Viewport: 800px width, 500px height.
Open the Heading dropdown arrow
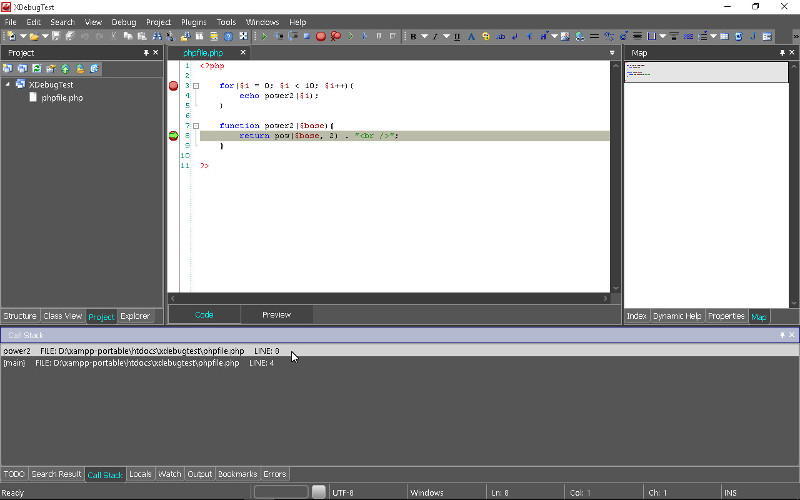[x=554, y=36]
